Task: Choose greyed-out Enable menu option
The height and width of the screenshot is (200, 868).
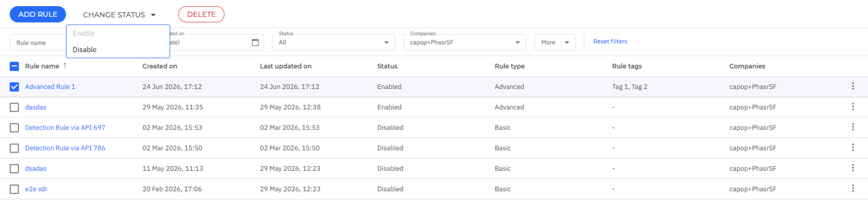Action: click(118, 33)
